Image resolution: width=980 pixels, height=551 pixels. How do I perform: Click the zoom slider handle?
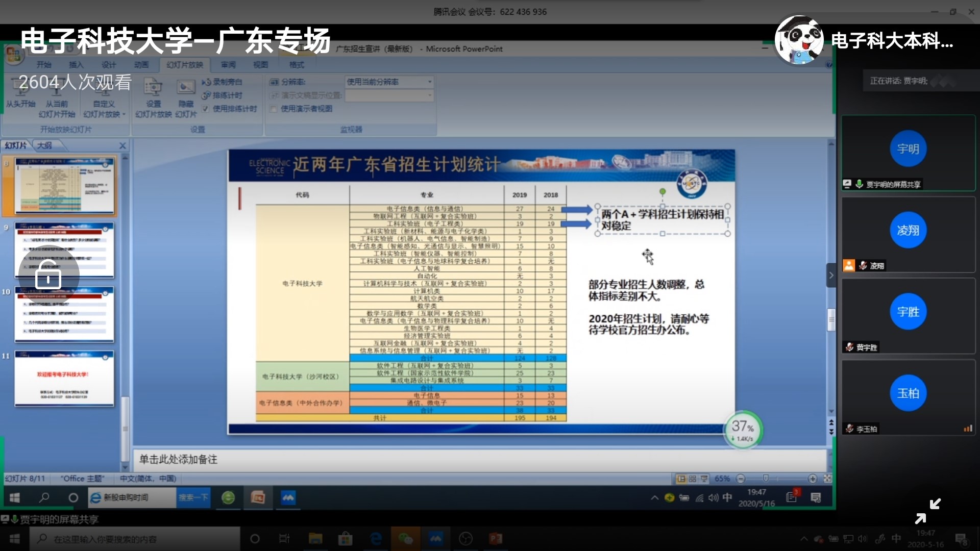pyautogui.click(x=766, y=479)
